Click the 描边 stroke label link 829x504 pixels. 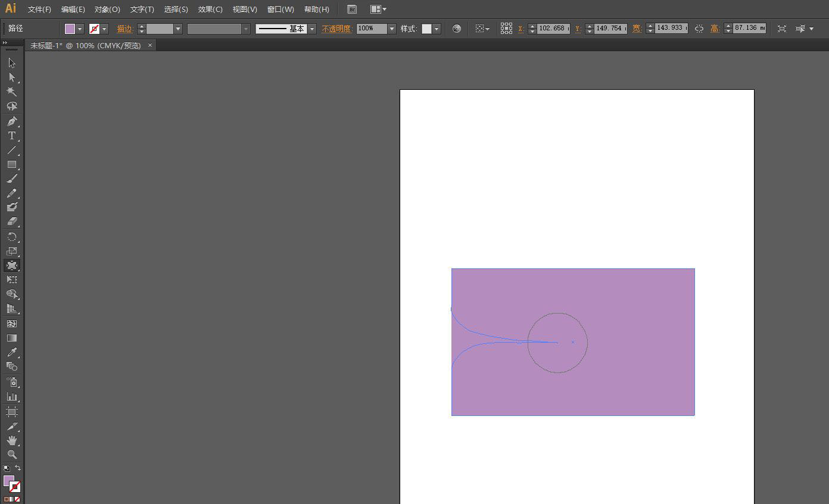(124, 29)
